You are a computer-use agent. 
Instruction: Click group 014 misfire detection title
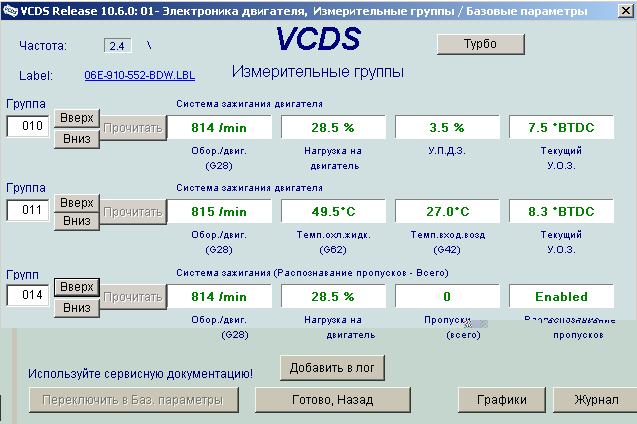312,273
